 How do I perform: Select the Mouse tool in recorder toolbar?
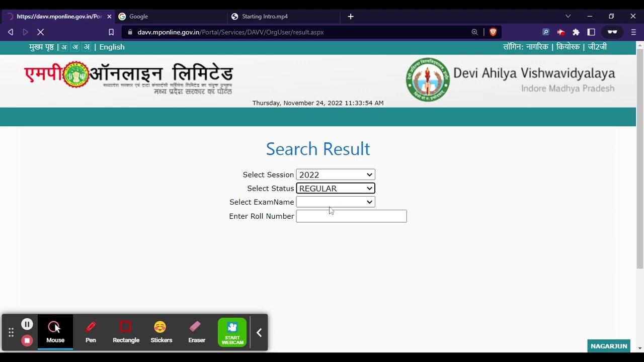[x=55, y=332]
